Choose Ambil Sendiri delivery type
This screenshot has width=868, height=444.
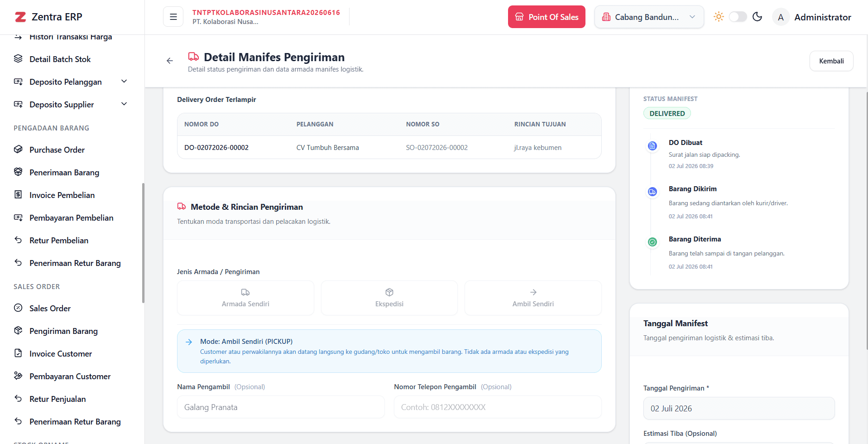tap(533, 298)
